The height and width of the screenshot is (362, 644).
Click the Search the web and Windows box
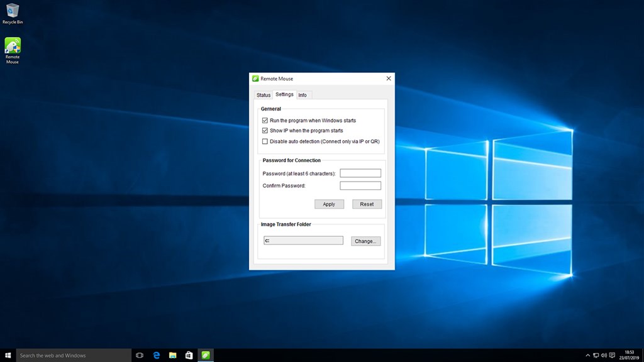coord(74,356)
